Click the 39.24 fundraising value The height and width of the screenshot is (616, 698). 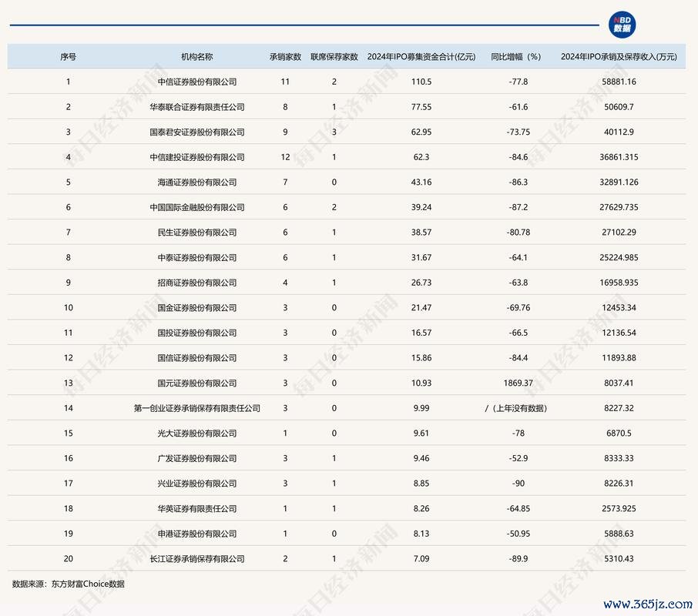tap(421, 207)
